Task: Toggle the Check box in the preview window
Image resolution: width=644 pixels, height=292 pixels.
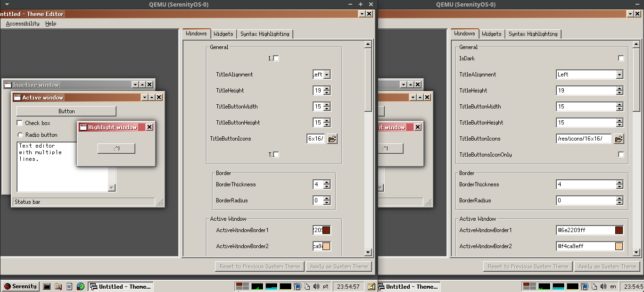Action: point(19,123)
